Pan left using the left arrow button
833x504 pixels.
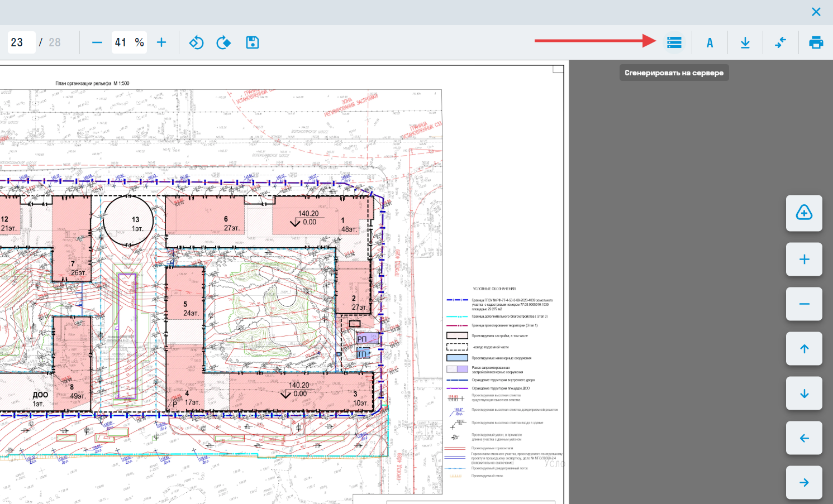[x=804, y=438]
